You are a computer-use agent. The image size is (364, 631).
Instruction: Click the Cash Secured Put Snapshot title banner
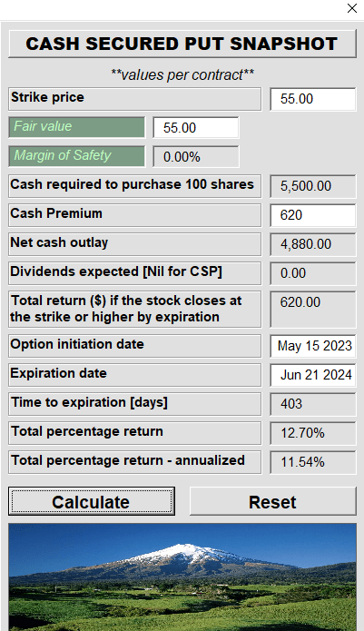click(x=182, y=44)
